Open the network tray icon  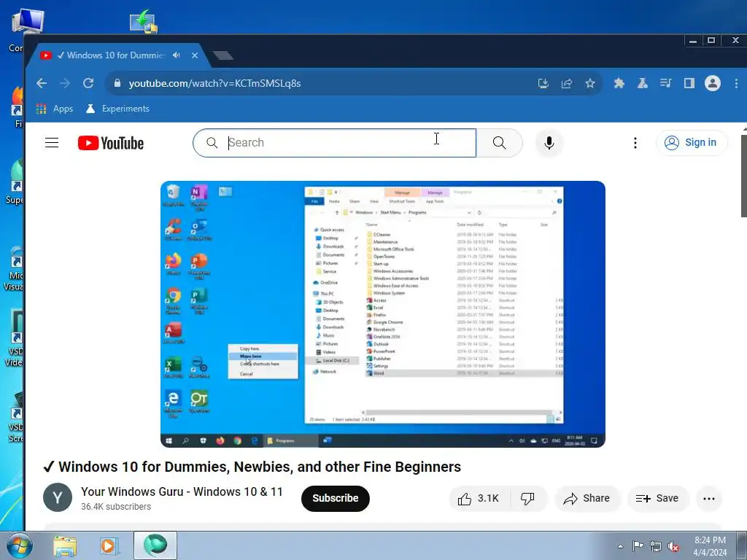pos(656,546)
